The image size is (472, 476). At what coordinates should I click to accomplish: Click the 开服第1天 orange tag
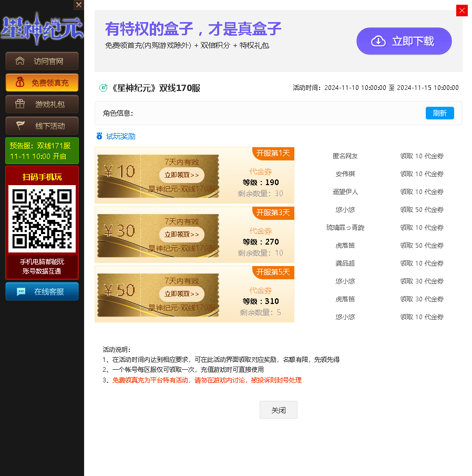click(x=273, y=153)
